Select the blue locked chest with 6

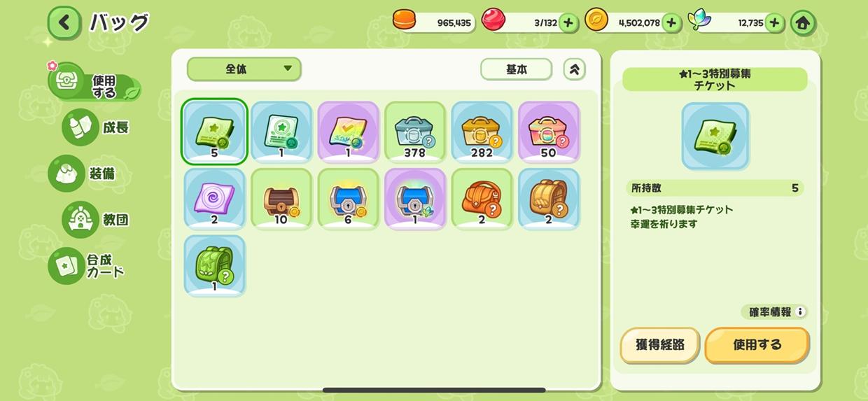[348, 199]
